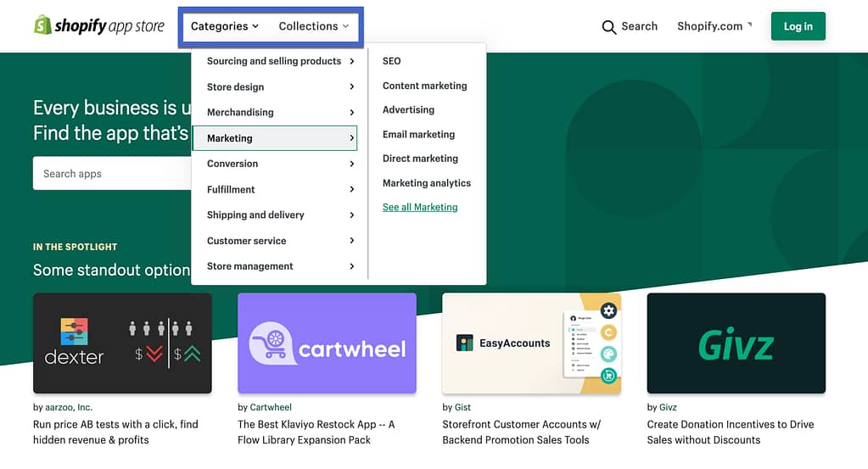Open Content marketing subcategory
Viewport: 868px width, 469px height.
pyautogui.click(x=424, y=86)
